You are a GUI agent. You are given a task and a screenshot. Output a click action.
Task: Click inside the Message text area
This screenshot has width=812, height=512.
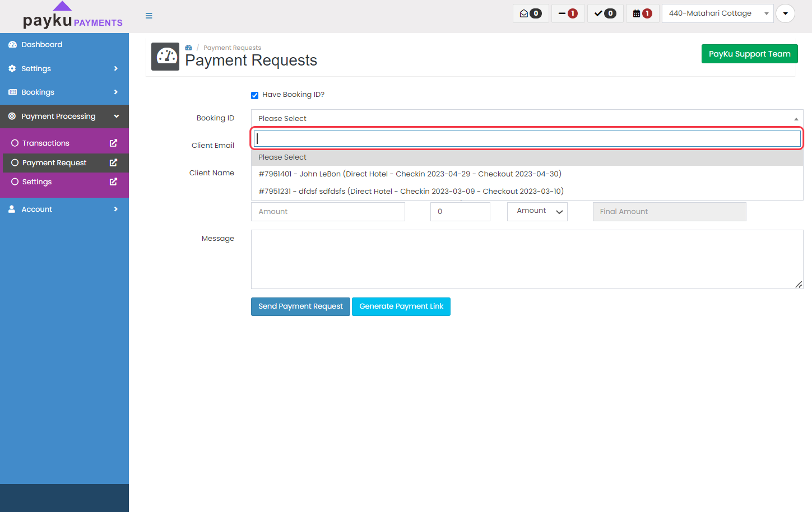pos(527,259)
